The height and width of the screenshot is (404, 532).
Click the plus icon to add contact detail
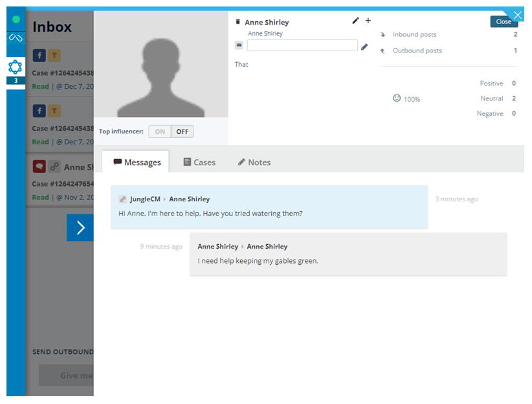(x=368, y=21)
